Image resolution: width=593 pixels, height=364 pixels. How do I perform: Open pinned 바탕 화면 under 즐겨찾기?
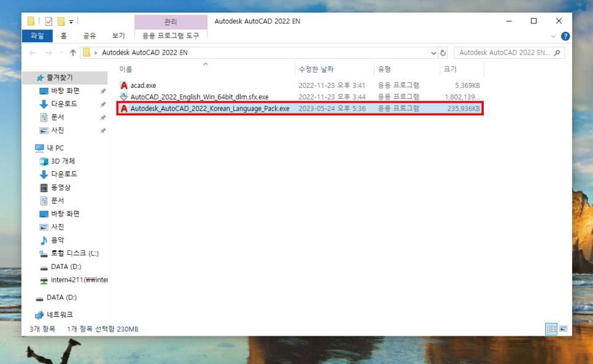(65, 91)
